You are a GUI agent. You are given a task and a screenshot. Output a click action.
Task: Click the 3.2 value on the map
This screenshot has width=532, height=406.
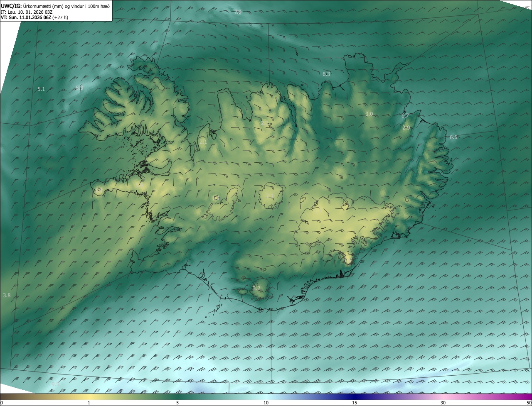point(256,288)
